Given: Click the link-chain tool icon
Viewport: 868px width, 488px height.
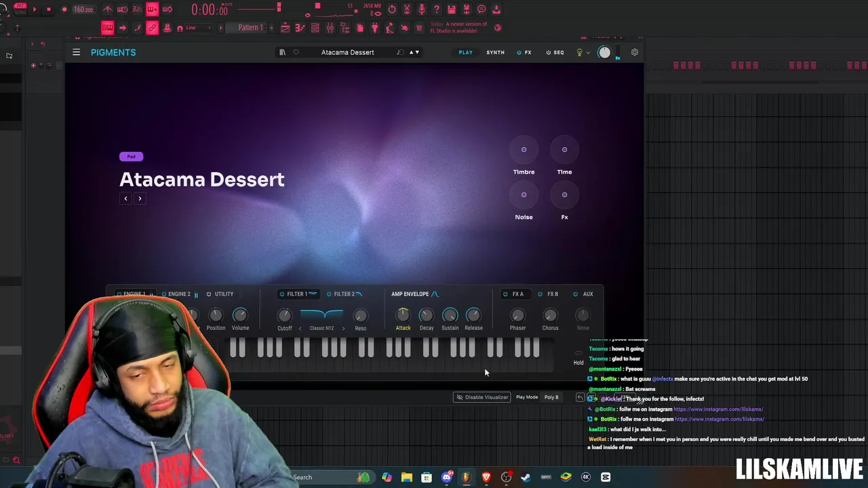Looking at the screenshot, I should coord(152,28).
